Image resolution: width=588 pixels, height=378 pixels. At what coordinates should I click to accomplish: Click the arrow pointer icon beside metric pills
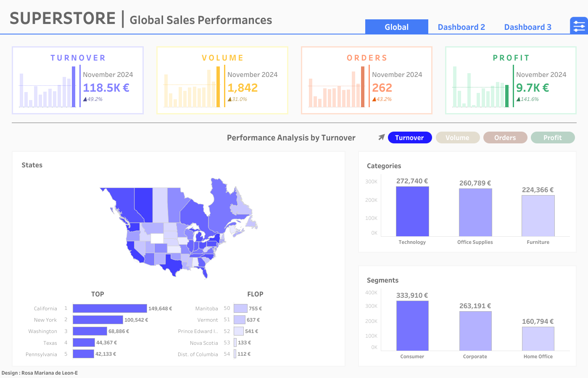coord(381,137)
